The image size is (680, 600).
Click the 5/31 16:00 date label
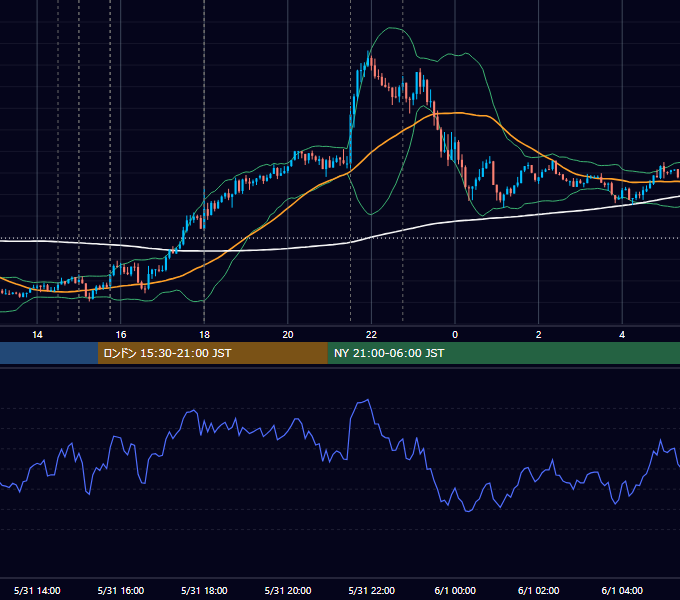tap(121, 590)
